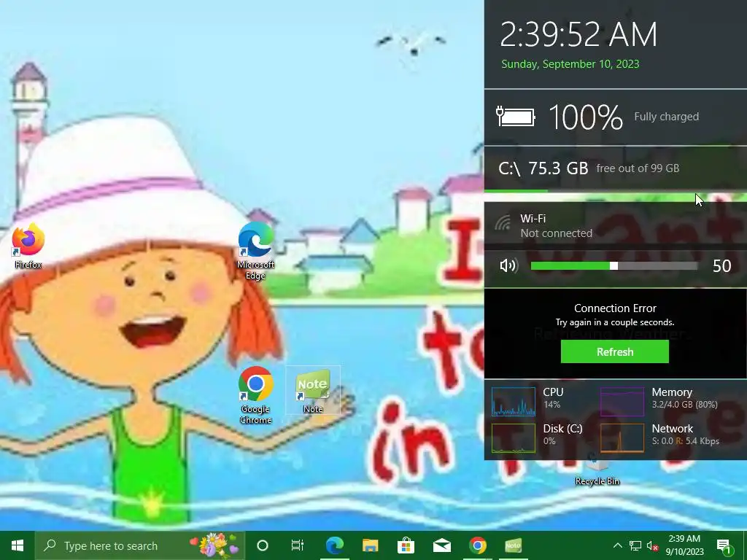The width and height of the screenshot is (747, 560).
Task: Click the Network S: 0.0 R: 5.4 Kbps label
Action: 686,435
